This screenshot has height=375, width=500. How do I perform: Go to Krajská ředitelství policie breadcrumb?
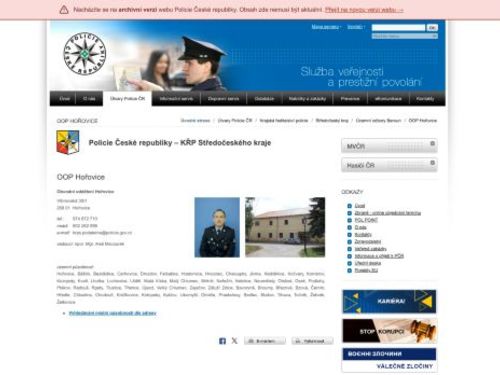point(284,120)
